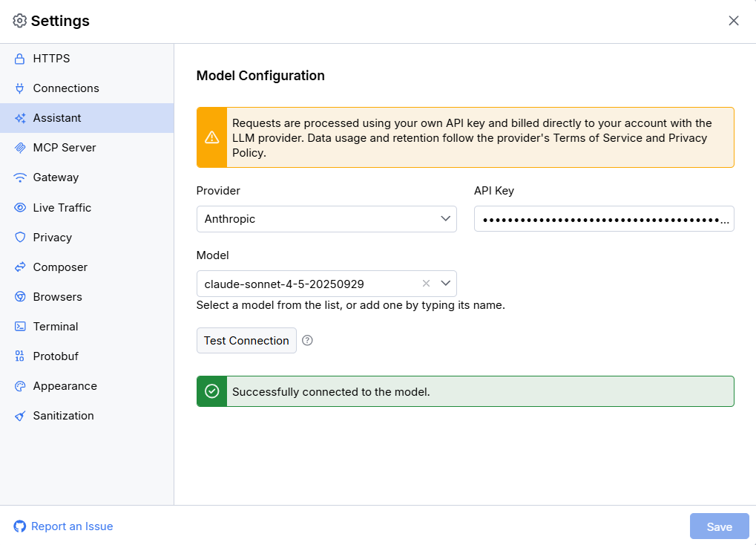Screen dimensions: 756x545
Task: Open Report an Issue link
Action: tap(71, 526)
